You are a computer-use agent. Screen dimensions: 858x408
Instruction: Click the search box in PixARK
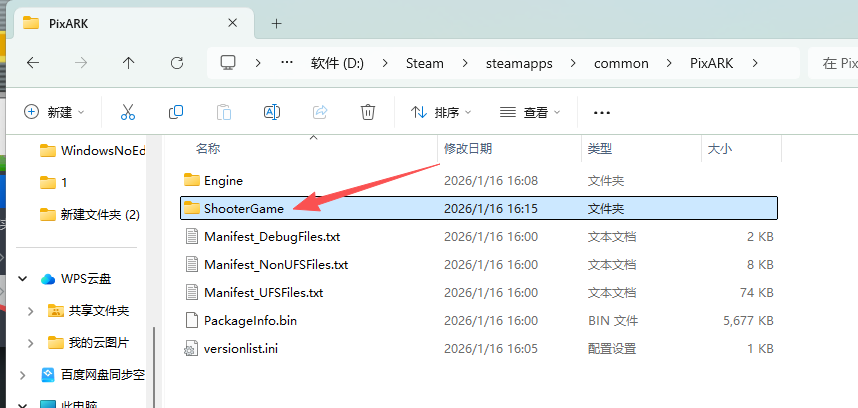pos(836,63)
